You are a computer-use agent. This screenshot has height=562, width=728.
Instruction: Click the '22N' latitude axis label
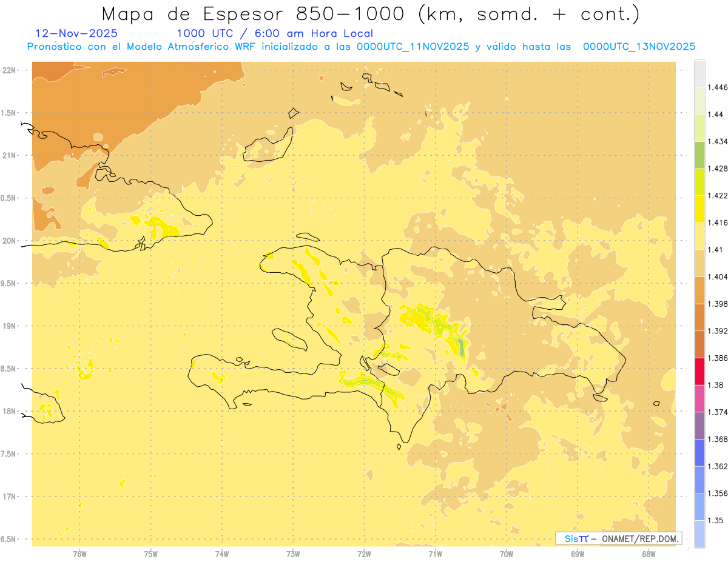[x=10, y=70]
